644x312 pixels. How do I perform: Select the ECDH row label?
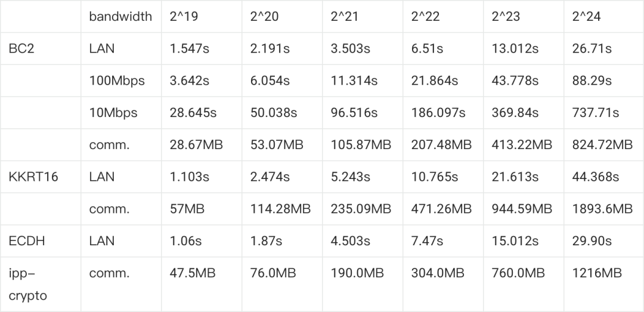click(x=27, y=241)
